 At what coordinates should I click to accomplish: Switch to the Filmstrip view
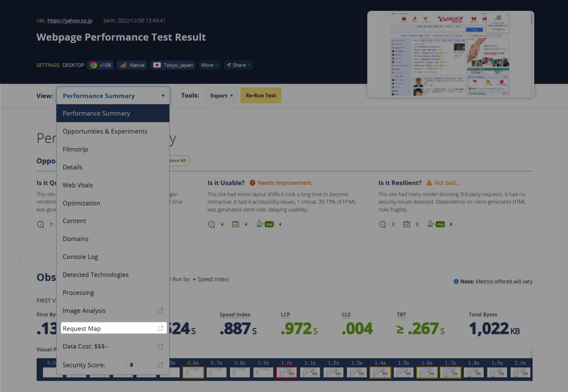[113, 149]
